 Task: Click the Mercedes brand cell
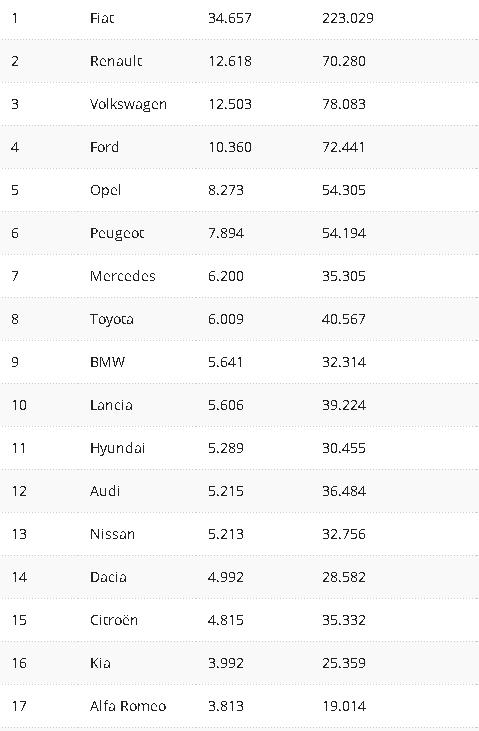point(123,276)
